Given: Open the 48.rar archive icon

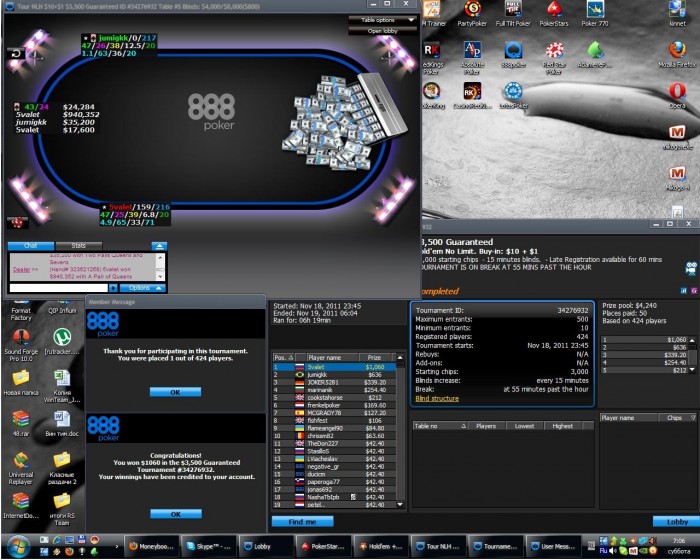Looking at the screenshot, I should point(21,423).
